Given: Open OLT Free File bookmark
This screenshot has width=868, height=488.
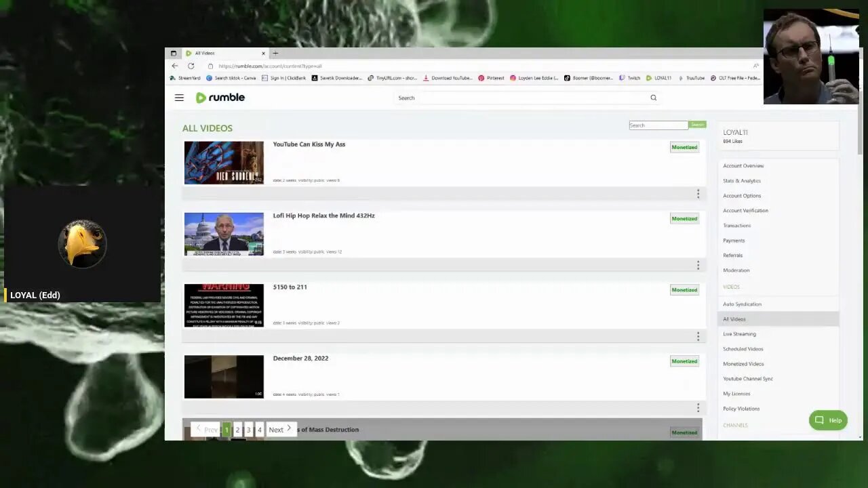Looking at the screenshot, I should point(736,78).
